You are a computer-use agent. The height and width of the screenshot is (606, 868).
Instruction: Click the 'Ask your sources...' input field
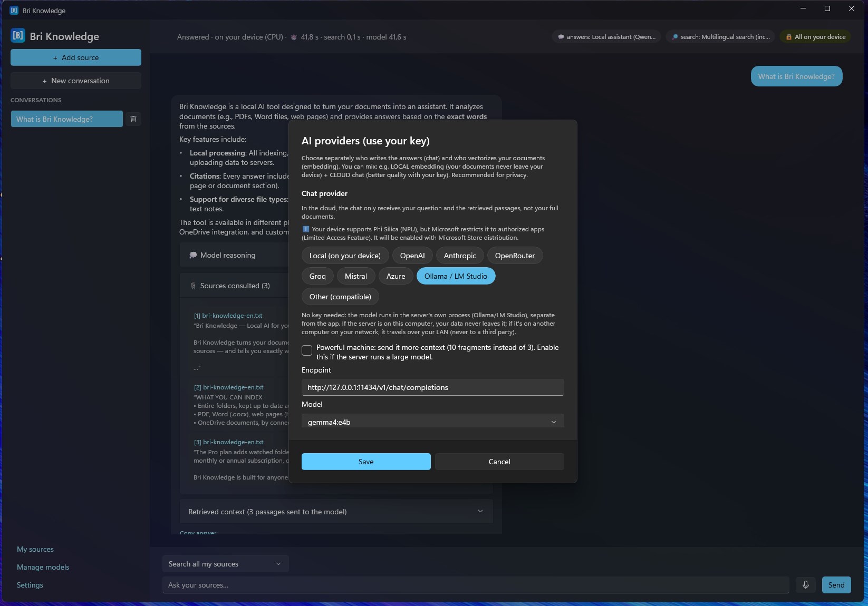[x=476, y=585]
